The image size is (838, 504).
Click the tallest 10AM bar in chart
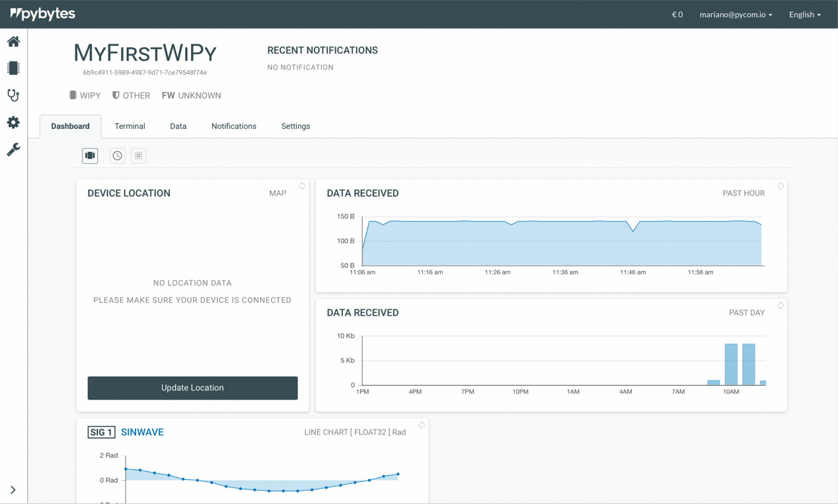[731, 365]
